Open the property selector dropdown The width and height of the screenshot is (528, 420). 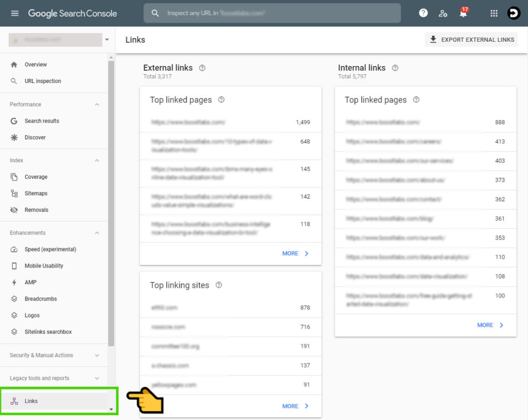click(107, 40)
